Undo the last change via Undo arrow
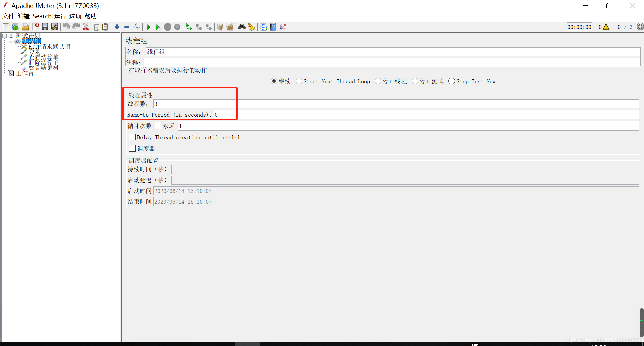The image size is (644, 346). (66, 27)
